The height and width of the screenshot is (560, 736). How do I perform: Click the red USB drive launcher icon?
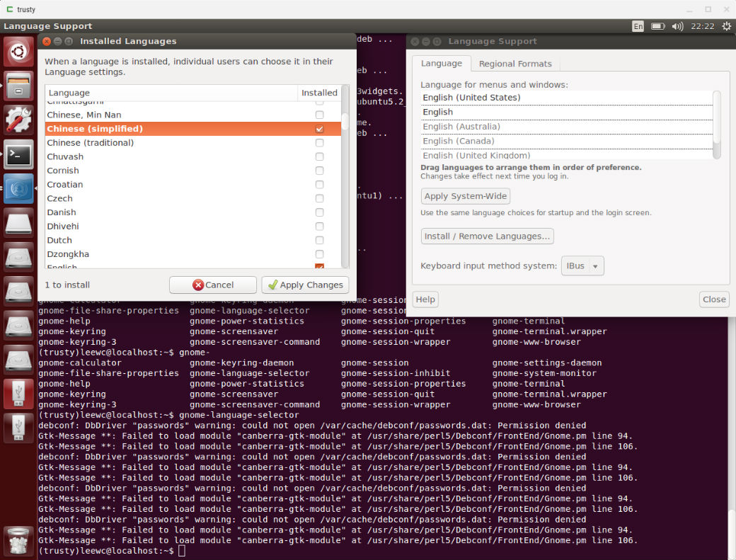(18, 394)
